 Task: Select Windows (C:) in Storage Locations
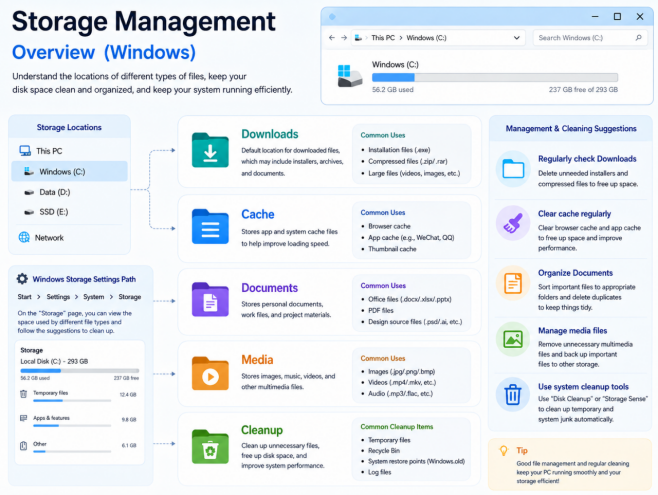(x=69, y=172)
